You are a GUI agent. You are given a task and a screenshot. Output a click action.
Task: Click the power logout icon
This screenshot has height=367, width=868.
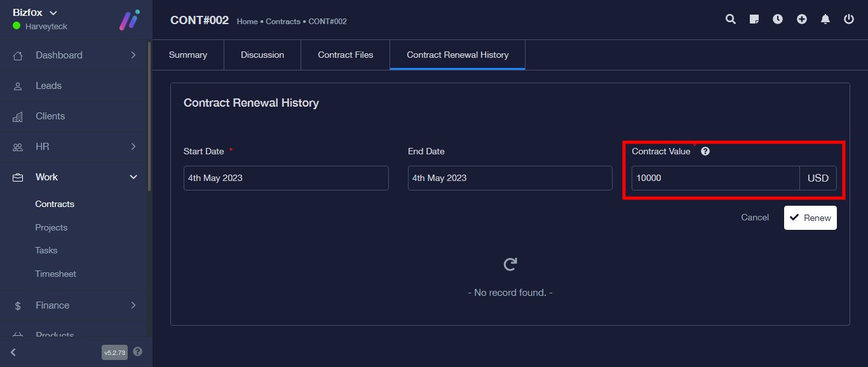pyautogui.click(x=849, y=19)
